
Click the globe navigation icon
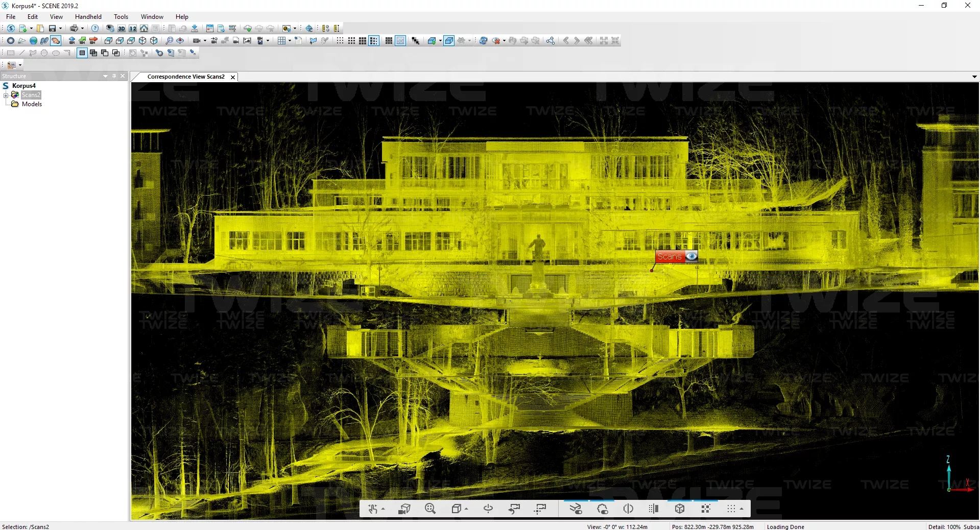[33, 41]
